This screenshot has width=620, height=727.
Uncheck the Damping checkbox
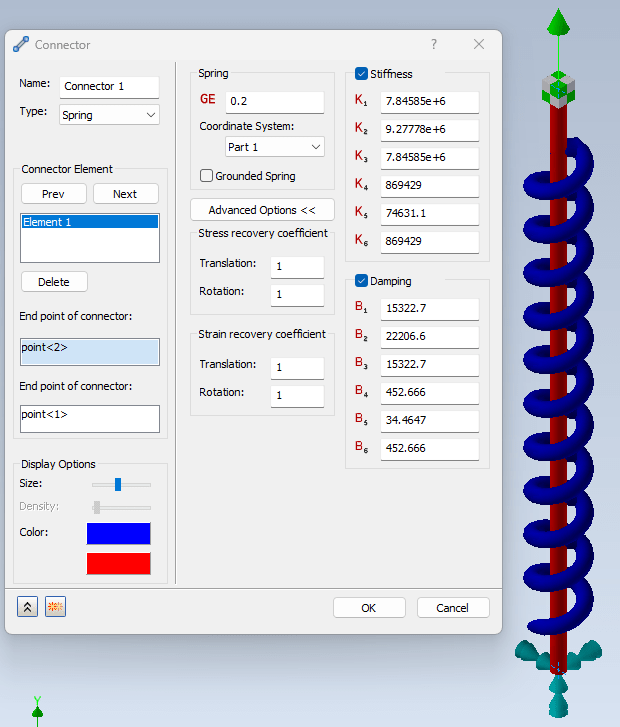(362, 281)
